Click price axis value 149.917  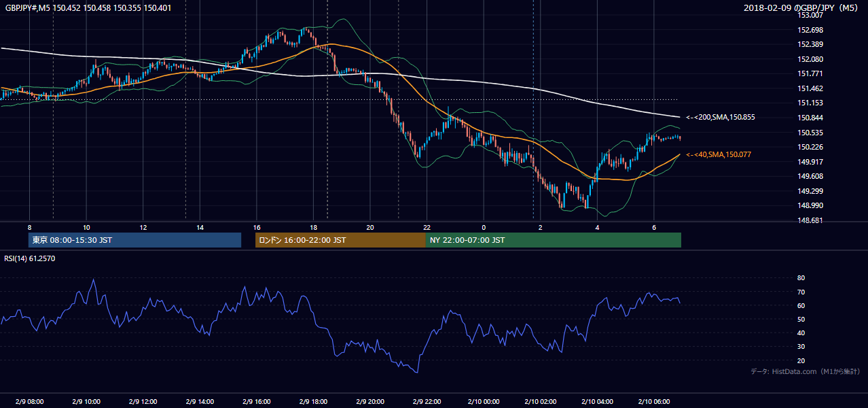point(810,162)
